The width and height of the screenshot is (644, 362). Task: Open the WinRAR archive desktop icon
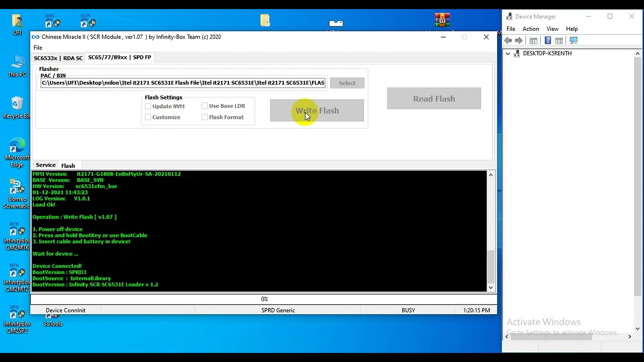coord(442,20)
